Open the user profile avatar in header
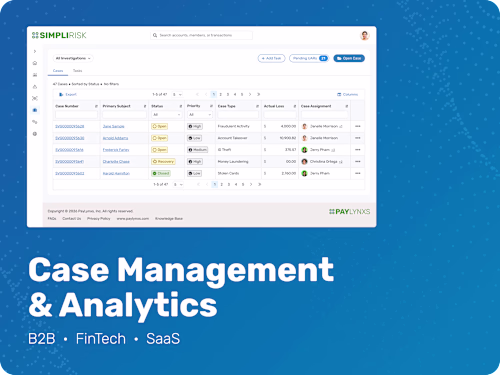 (x=365, y=35)
